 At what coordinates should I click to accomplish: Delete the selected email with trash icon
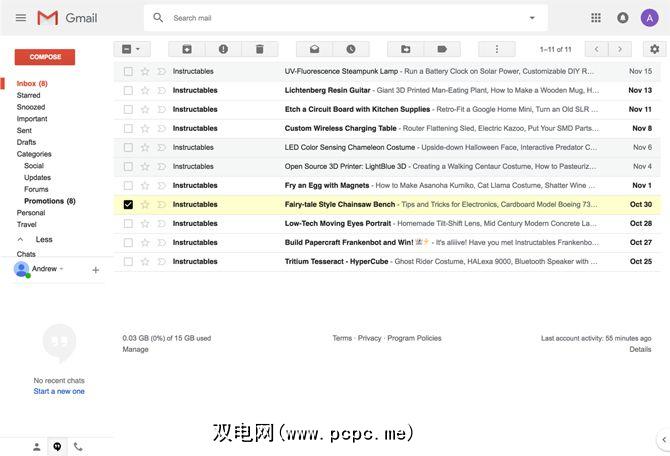[259, 49]
